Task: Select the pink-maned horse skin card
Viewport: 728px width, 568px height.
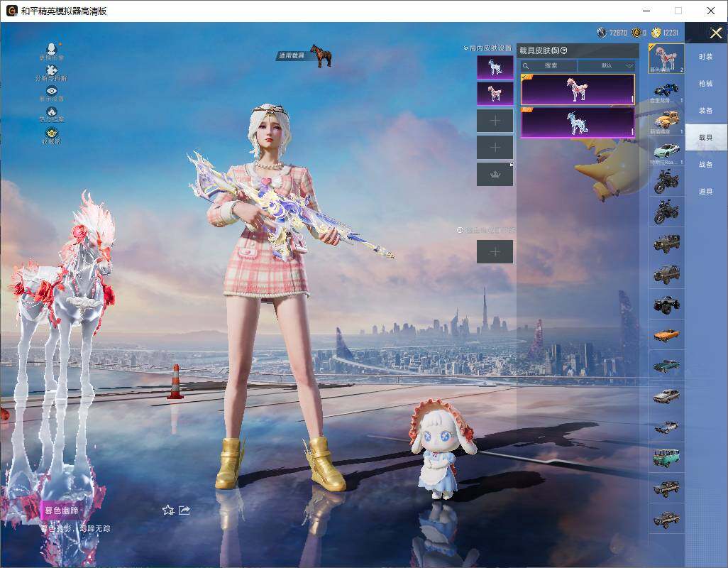Action: (578, 89)
